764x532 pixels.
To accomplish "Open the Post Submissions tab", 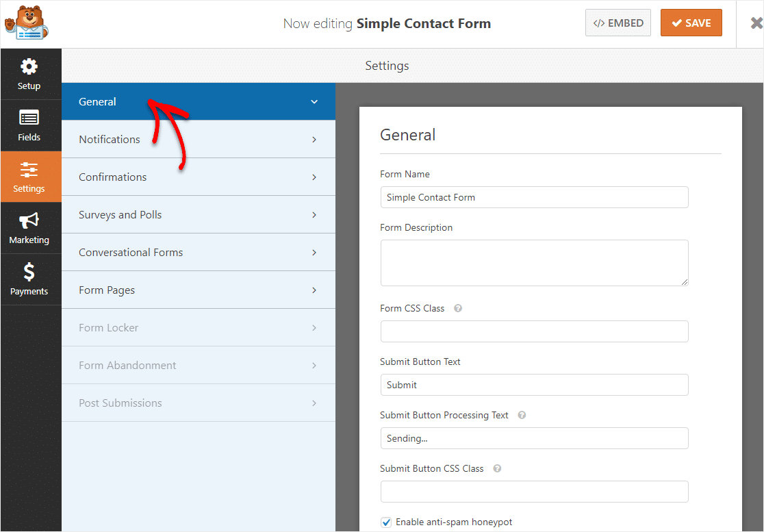I will point(199,403).
